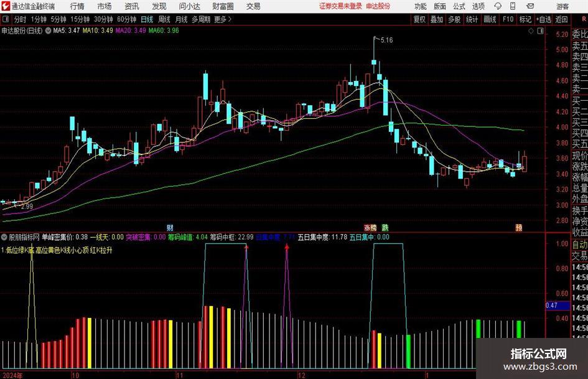Image resolution: width=588 pixels, height=379 pixels.
Task: Open the 问小达 menu
Action: 189,6
